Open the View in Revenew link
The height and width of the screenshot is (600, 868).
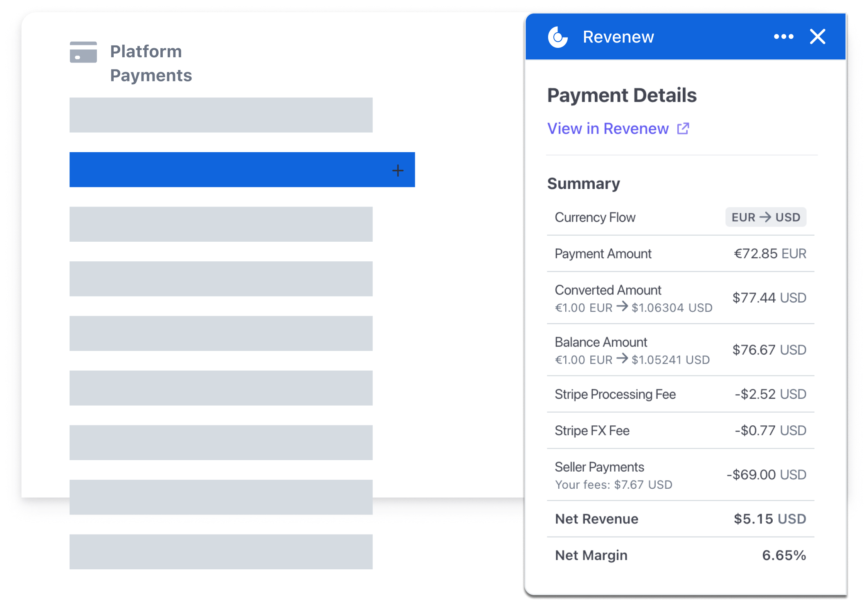tap(607, 128)
